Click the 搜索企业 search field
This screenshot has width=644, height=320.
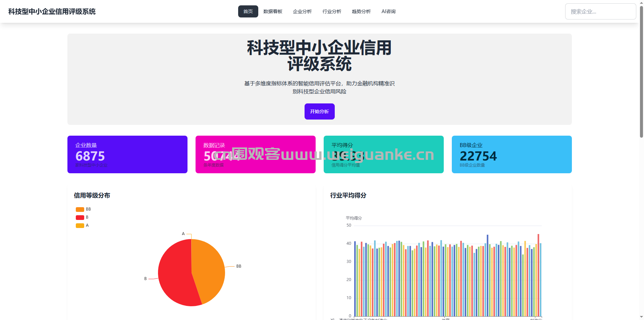tap(600, 11)
